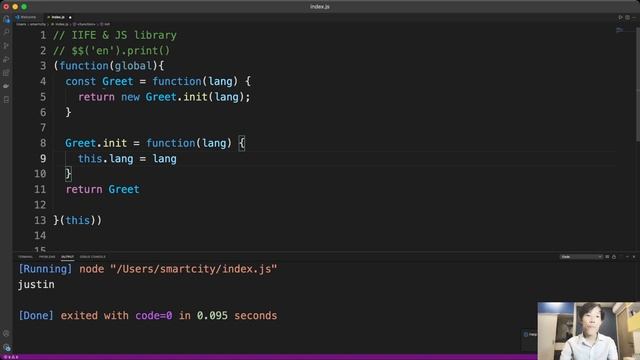
Task: Toggle the output scroll lock icon
Action: tap(614, 257)
